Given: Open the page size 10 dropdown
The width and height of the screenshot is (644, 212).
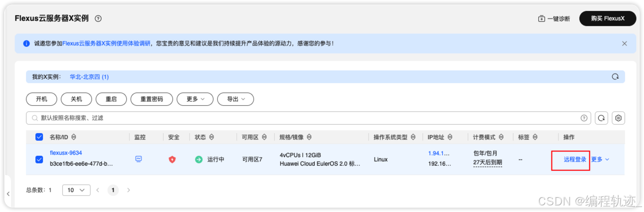Looking at the screenshot, I should [76, 190].
